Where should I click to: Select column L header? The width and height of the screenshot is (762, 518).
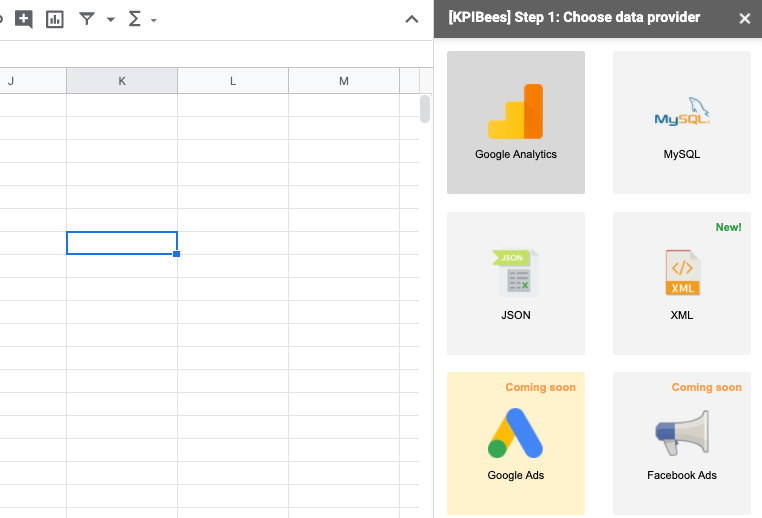click(x=233, y=81)
